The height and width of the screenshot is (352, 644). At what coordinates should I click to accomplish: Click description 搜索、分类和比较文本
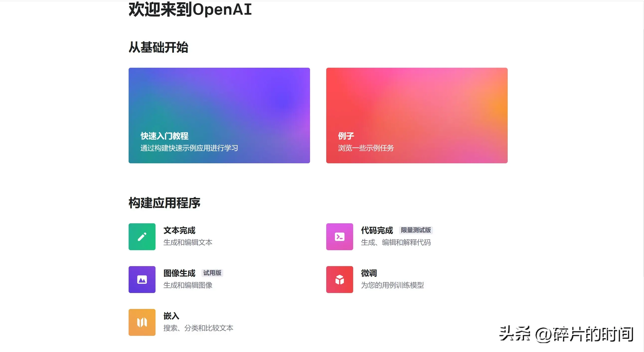198,328
